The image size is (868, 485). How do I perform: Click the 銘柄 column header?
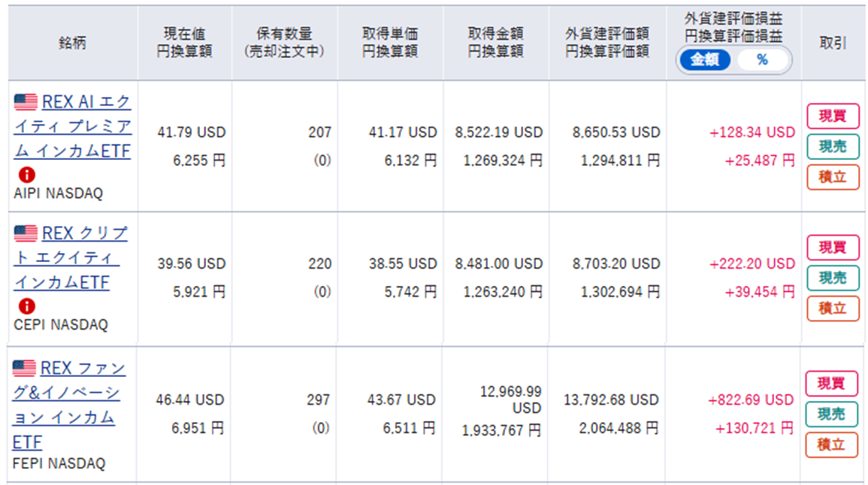pyautogui.click(x=72, y=43)
